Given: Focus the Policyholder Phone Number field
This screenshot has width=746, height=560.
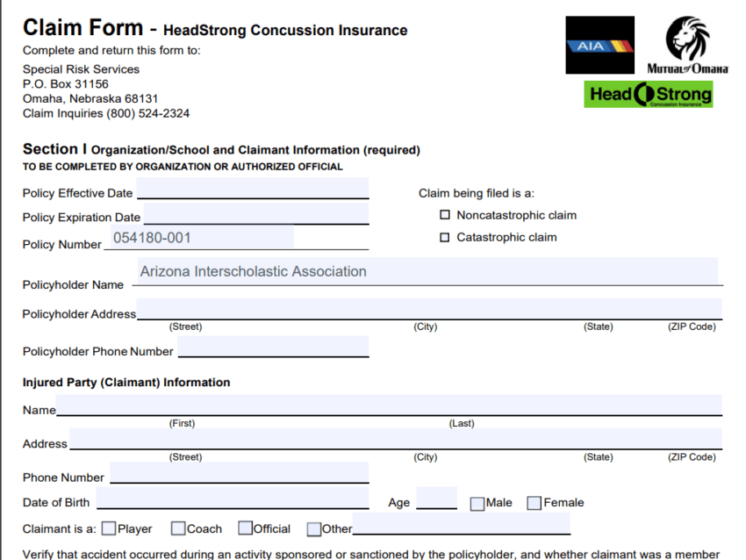Looking at the screenshot, I should (273, 347).
